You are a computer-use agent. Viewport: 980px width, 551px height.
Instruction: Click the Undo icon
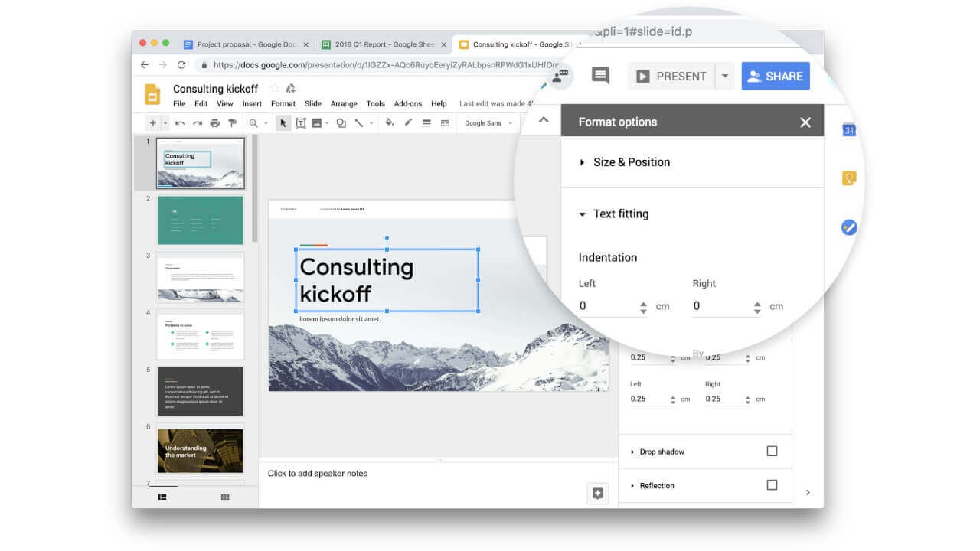coord(181,122)
